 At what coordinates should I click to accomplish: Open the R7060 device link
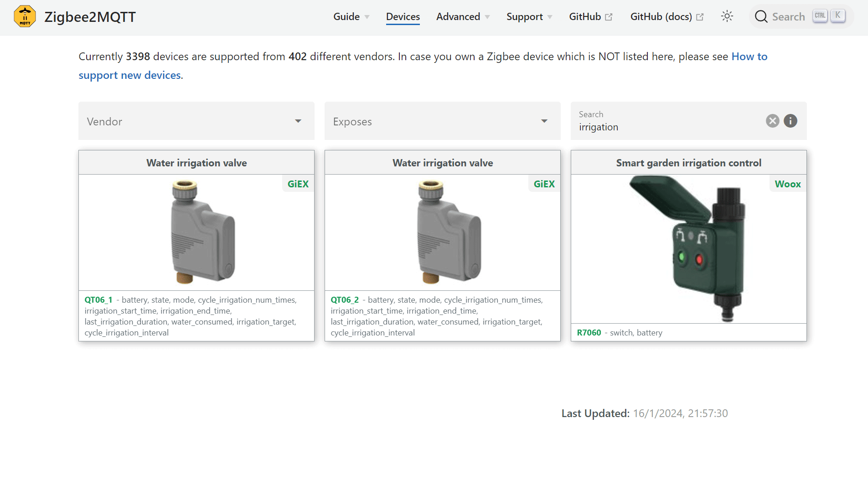click(589, 333)
